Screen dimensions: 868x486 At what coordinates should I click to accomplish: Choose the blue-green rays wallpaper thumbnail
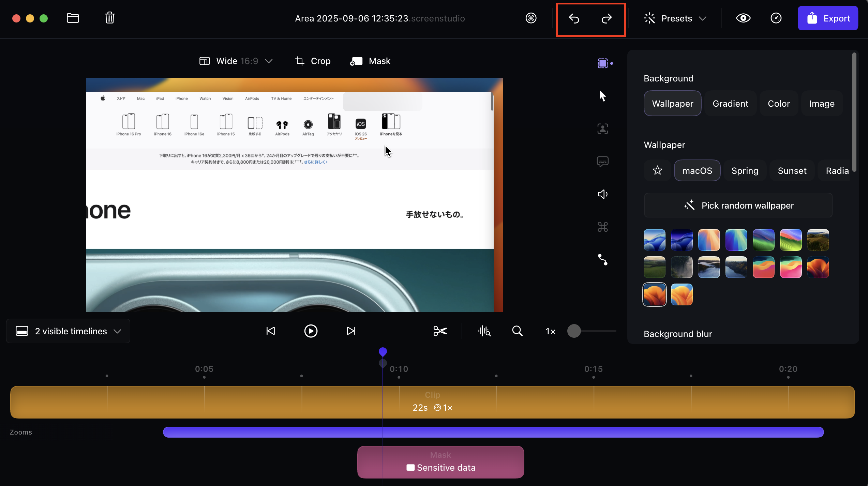736,240
